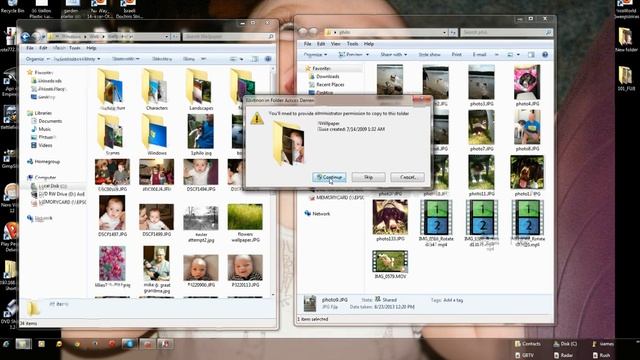Open address bar history dropdown in left window

point(167,37)
